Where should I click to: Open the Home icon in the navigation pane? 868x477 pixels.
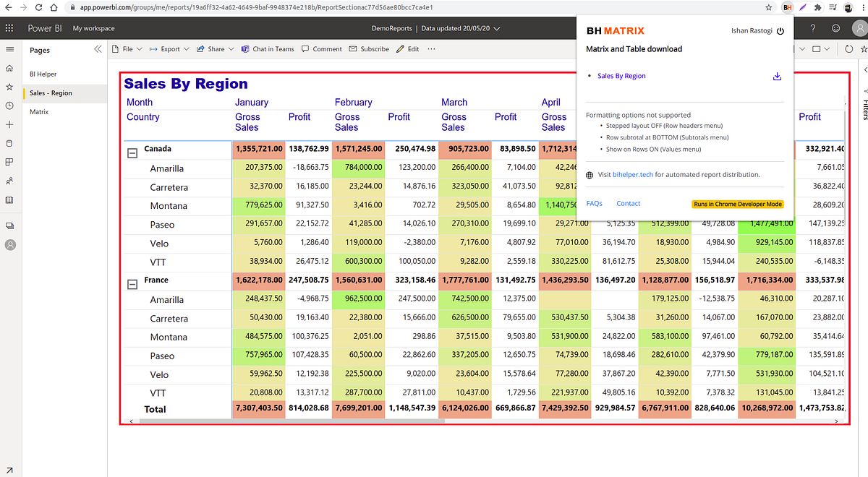point(10,69)
